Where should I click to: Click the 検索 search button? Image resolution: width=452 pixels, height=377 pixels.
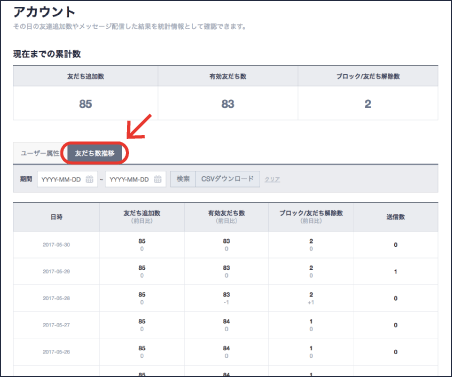[183, 179]
